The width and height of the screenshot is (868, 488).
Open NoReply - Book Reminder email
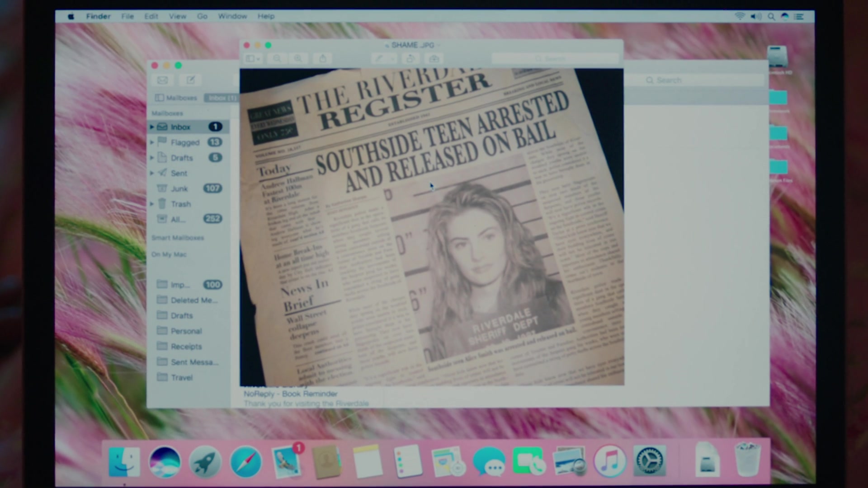click(x=307, y=398)
